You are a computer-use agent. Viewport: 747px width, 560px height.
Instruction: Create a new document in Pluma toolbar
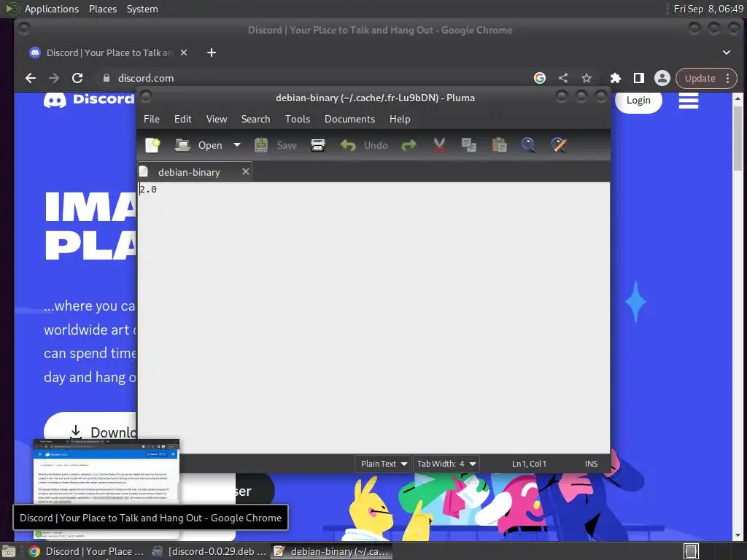[152, 145]
